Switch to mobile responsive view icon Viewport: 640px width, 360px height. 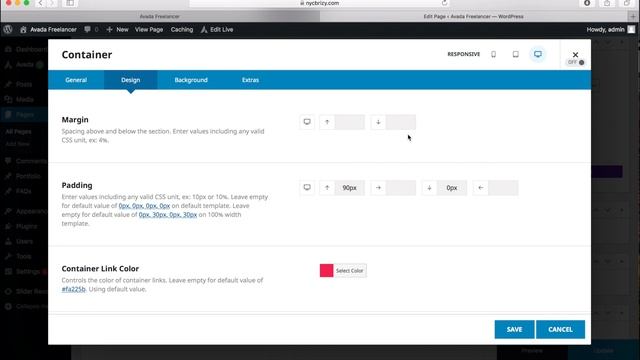coord(493,54)
